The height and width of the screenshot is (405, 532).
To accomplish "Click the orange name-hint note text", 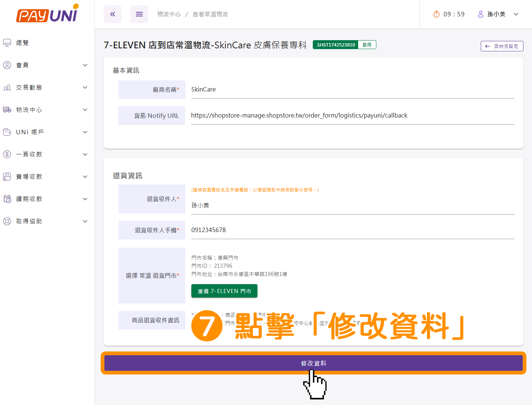I will (255, 190).
